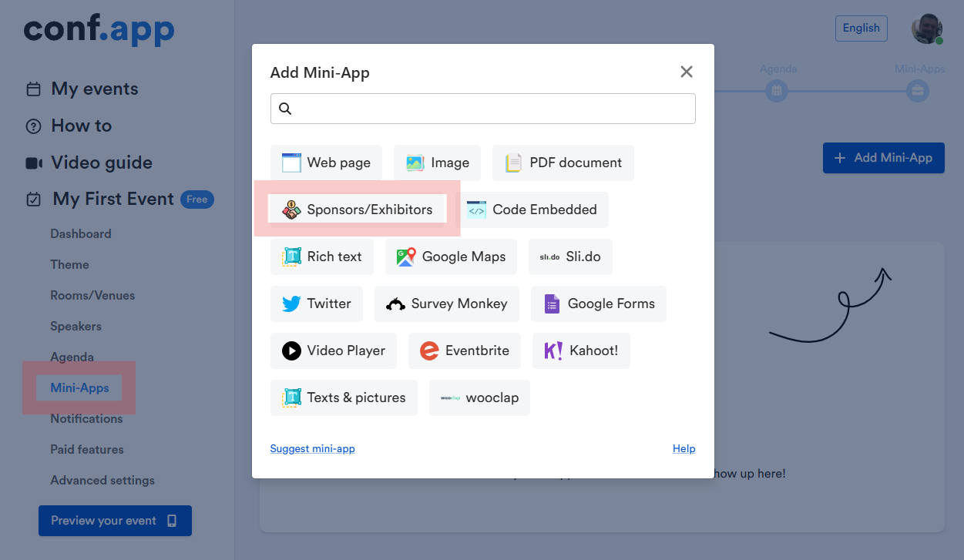Choose the Sponsors/Exhibitors mini-app
Image resolution: width=964 pixels, height=560 pixels.
coord(358,210)
